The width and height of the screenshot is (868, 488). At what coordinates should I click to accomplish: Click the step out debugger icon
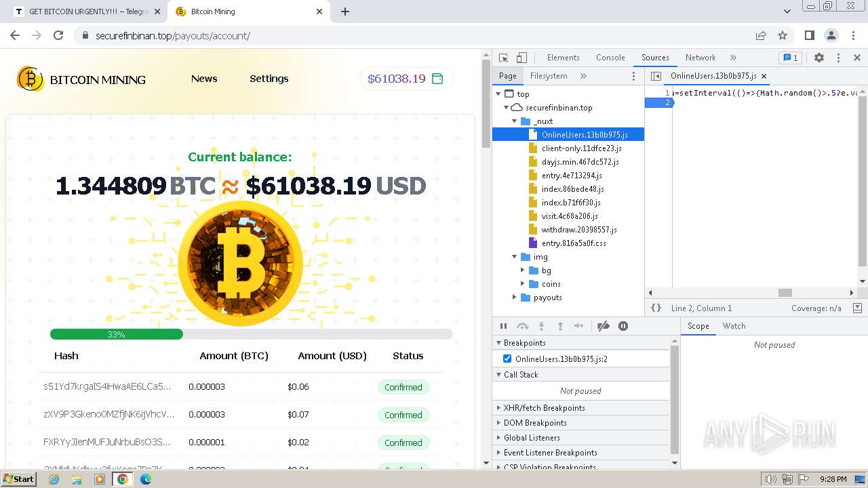pyautogui.click(x=560, y=326)
